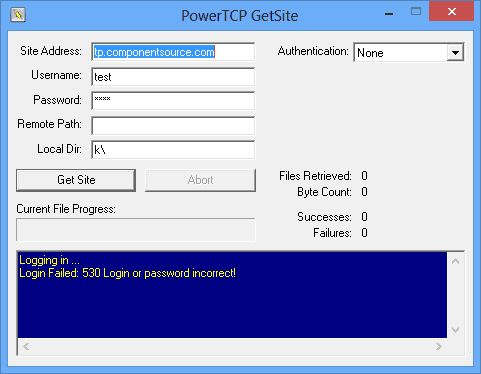Click the Remote Path label

[x=49, y=124]
